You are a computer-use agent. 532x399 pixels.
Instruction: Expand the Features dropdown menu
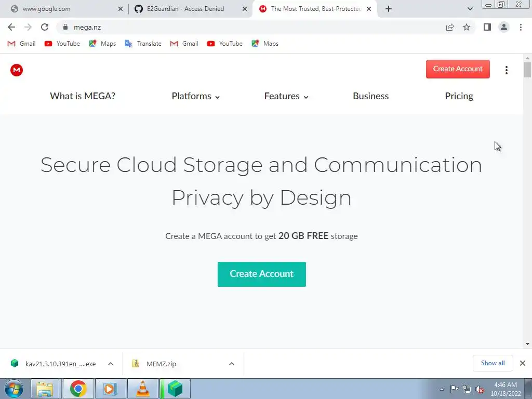[x=286, y=96]
